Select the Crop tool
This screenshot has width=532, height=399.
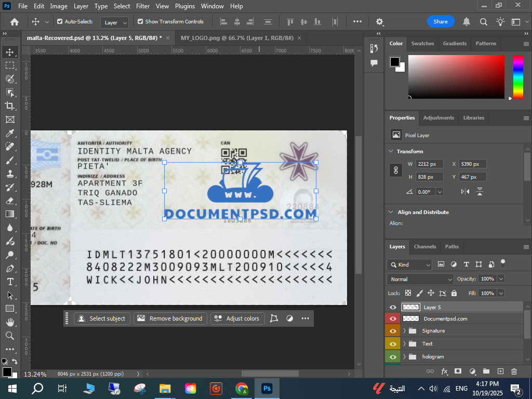[x=10, y=106]
